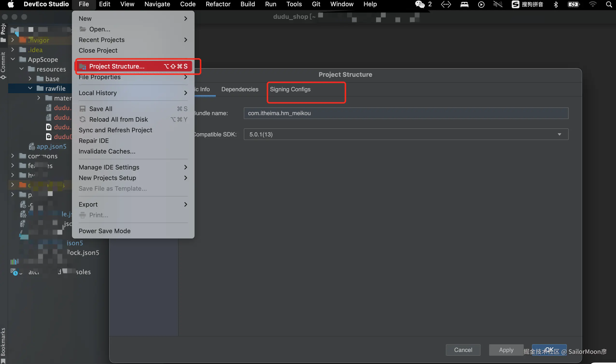Click the Save All disk icon
Viewport: 616px width, 364px height.
tap(83, 109)
